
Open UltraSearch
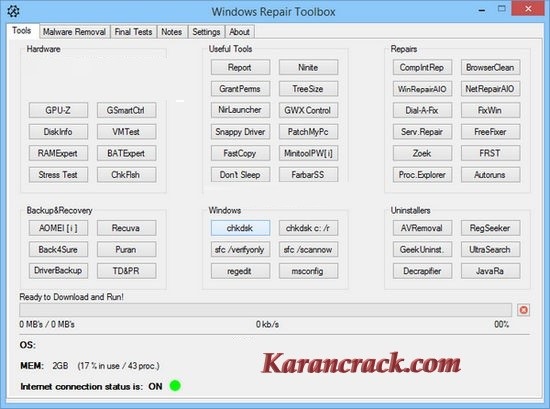click(x=490, y=249)
